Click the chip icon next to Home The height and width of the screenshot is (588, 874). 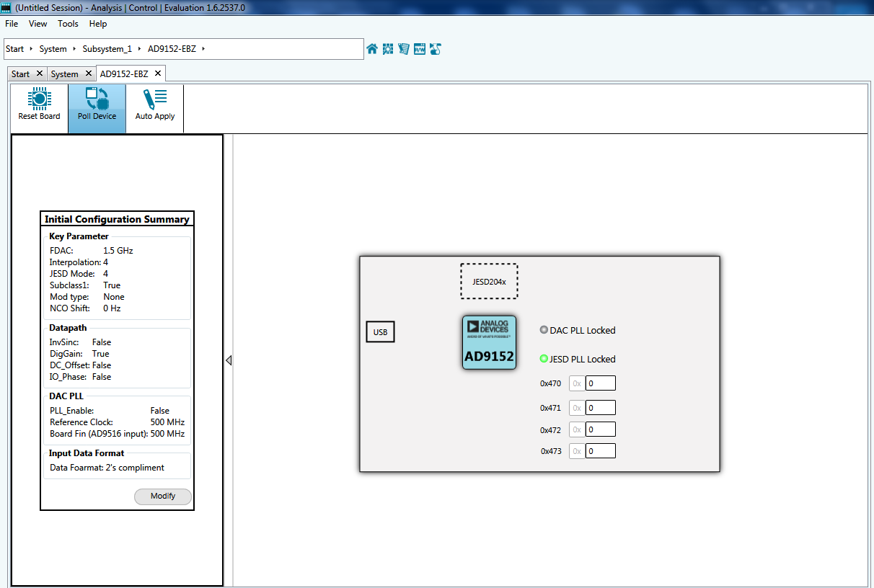(x=388, y=49)
